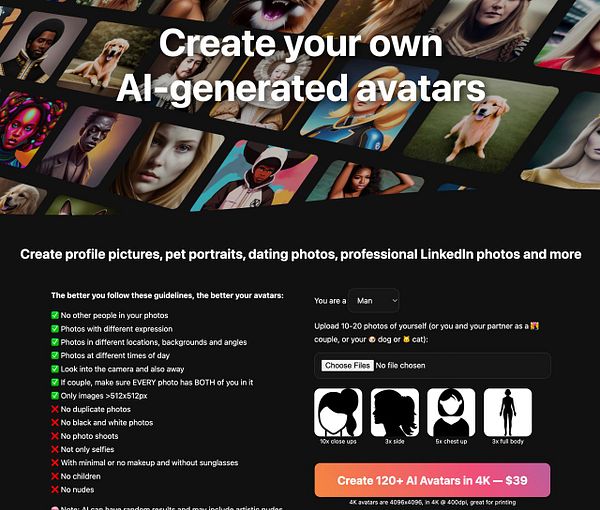Click green checkmark beside No other people

(x=55, y=315)
